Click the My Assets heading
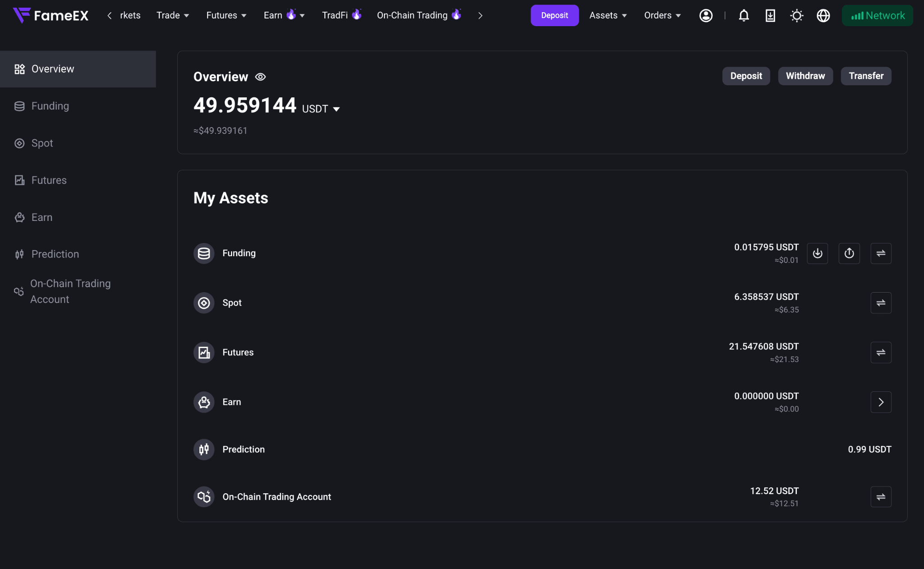This screenshot has width=924, height=569. click(231, 198)
